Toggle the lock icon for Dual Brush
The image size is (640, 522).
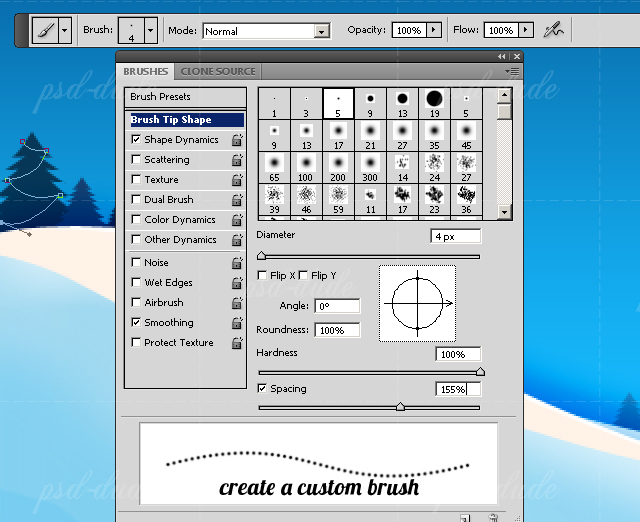237,200
